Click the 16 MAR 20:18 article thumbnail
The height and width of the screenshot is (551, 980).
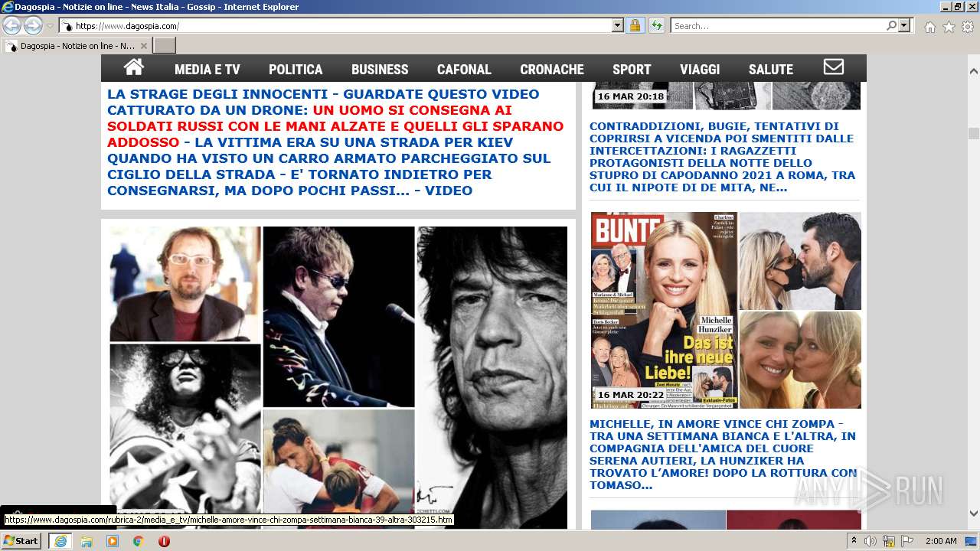pyautogui.click(x=726, y=96)
